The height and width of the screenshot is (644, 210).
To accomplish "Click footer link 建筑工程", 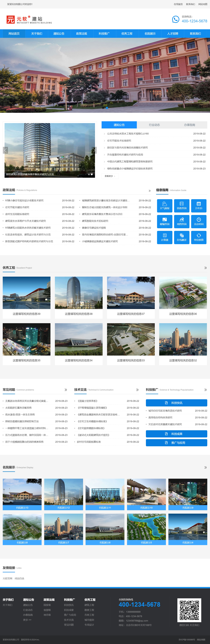I will [89, 605].
